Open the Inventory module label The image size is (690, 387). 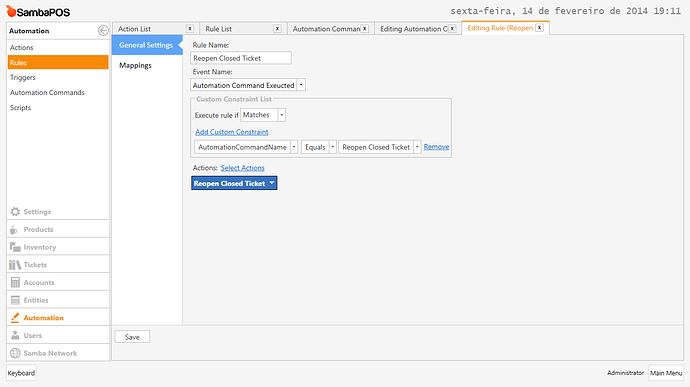tap(40, 247)
